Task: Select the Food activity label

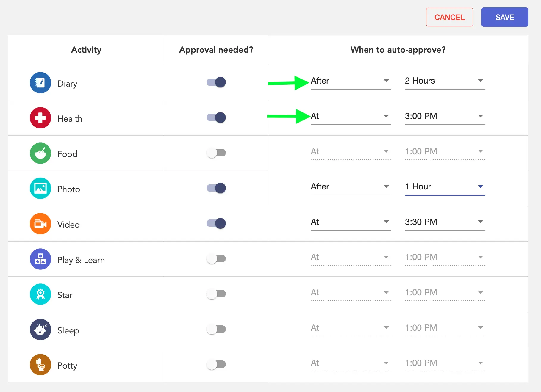Action: (x=68, y=154)
